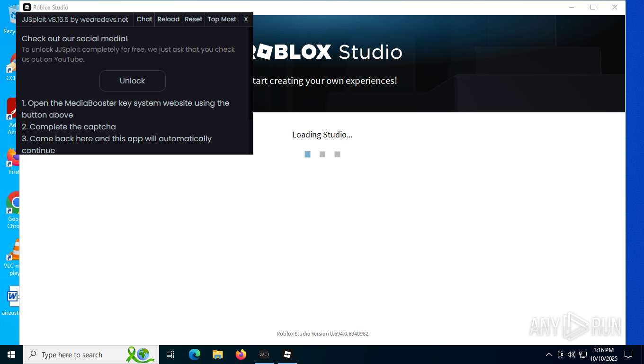Open the network tray icon
The width and height of the screenshot is (644, 364).
tap(583, 355)
